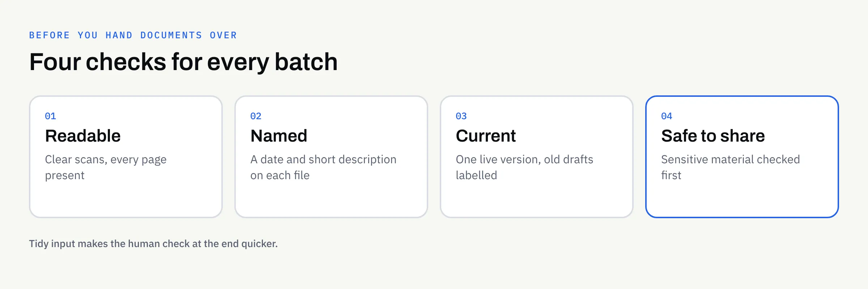Click the Safe to share heading
This screenshot has width=868, height=289.
(x=713, y=136)
